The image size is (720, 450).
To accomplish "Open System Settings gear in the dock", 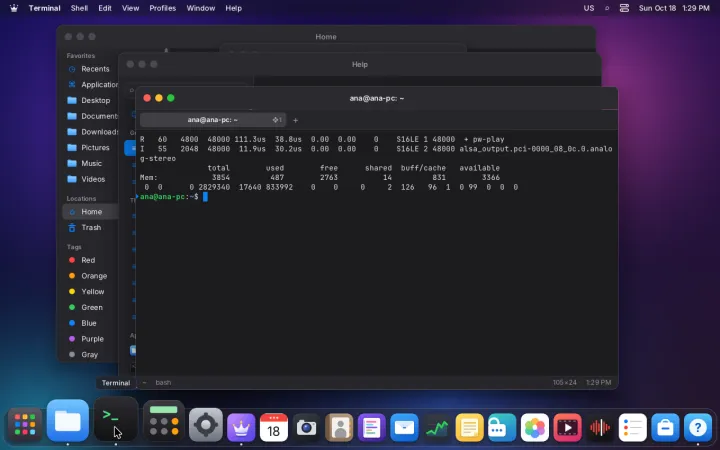I will click(206, 425).
